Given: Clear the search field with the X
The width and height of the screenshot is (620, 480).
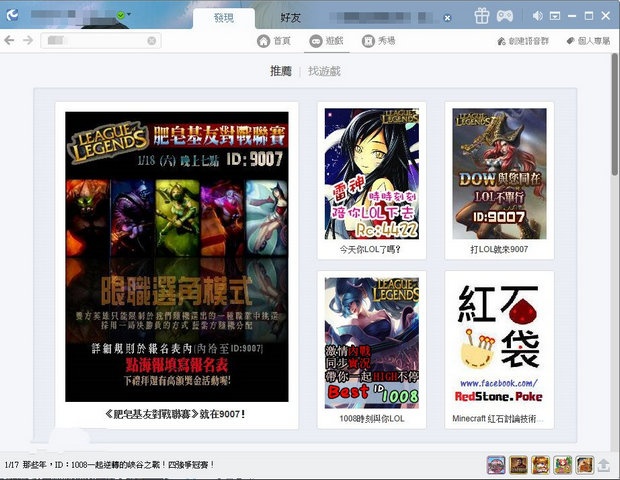Looking at the screenshot, I should (151, 41).
